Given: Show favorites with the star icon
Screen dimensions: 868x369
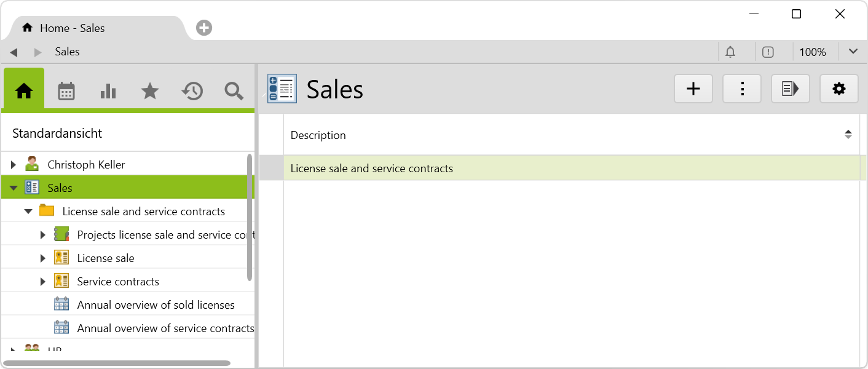Looking at the screenshot, I should point(150,91).
